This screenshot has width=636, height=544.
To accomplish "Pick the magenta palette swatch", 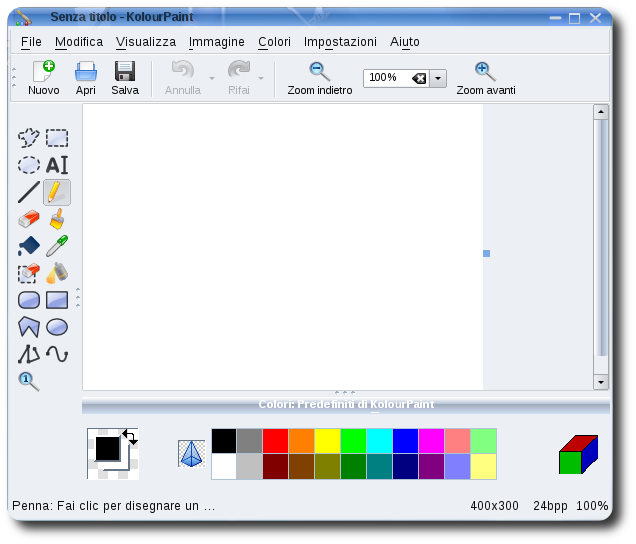I will coord(431,441).
